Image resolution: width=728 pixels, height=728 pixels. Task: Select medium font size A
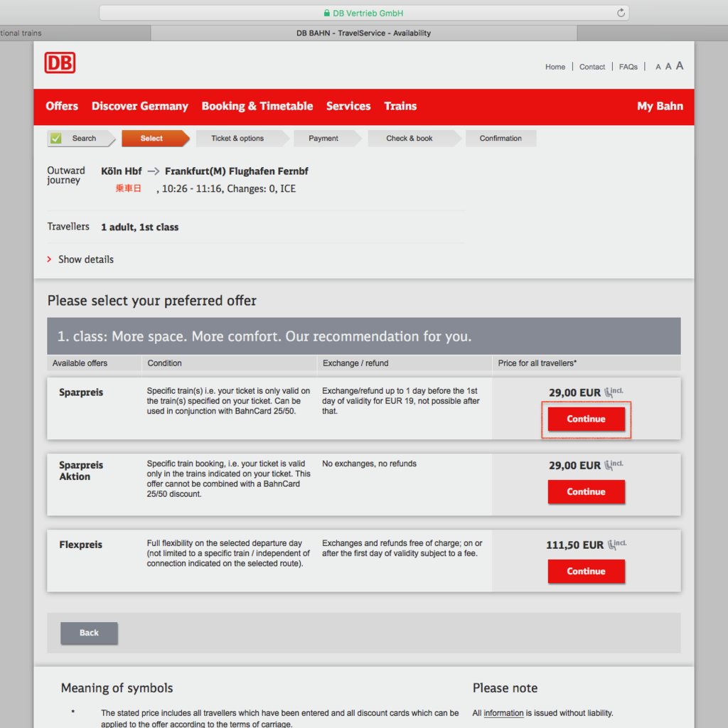(668, 66)
